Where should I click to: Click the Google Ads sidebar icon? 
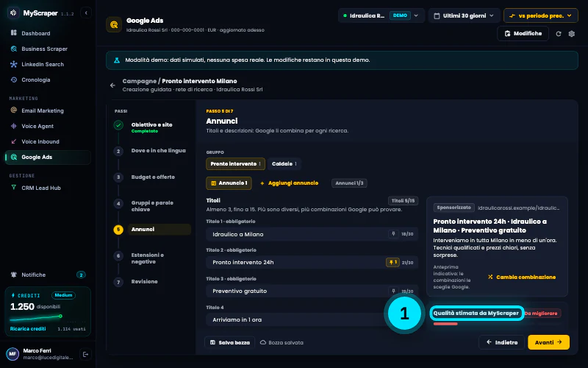pos(14,157)
